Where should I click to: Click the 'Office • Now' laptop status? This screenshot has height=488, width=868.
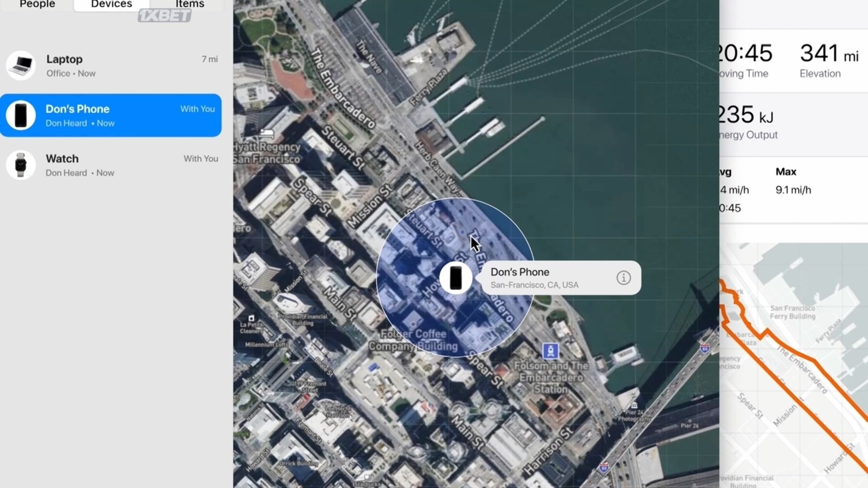pos(71,73)
